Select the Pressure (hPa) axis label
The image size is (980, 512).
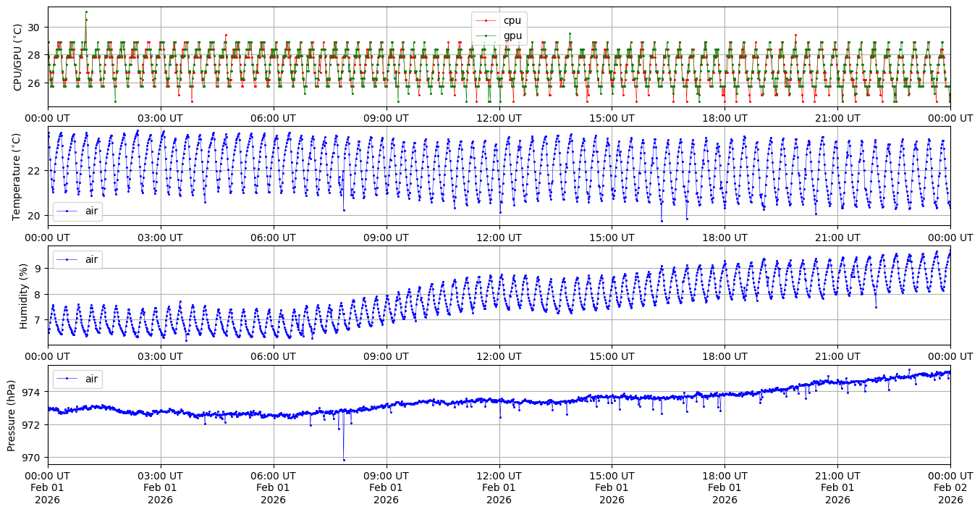click(x=12, y=414)
